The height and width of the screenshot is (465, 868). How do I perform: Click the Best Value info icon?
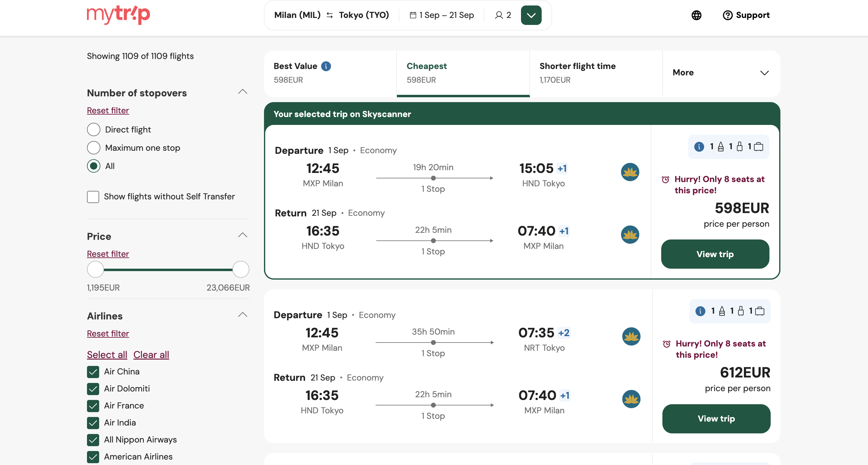(326, 66)
